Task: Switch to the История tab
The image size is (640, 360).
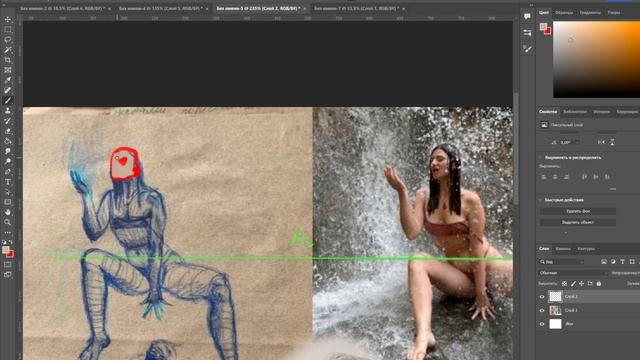Action: tap(602, 111)
